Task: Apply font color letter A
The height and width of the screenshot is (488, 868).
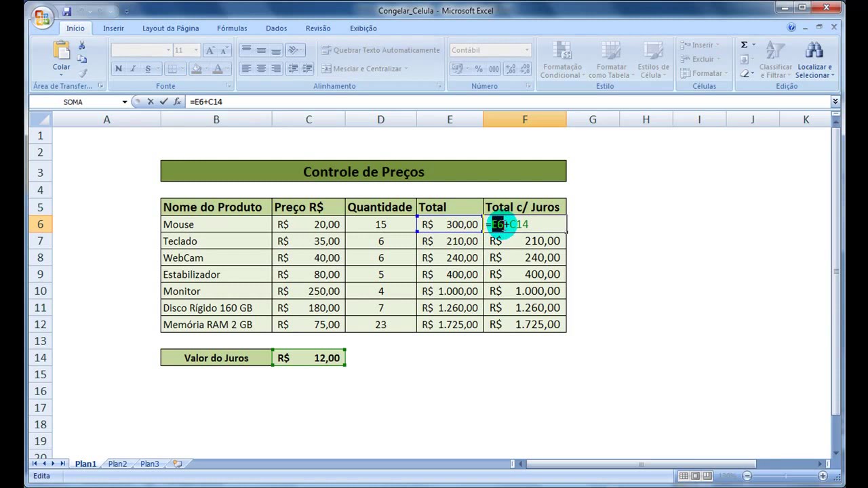Action: [x=218, y=68]
